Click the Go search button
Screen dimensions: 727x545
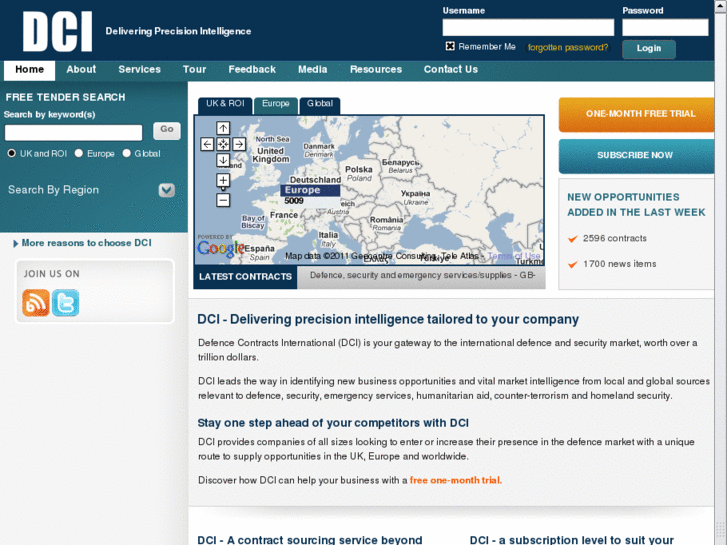pos(167,130)
